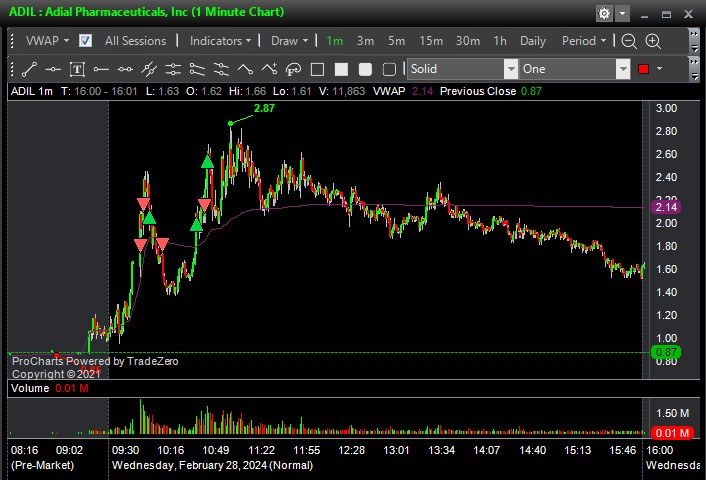Viewport: 706px width, 480px height.
Task: Click the 09:30 time axis label
Action: pyautogui.click(x=125, y=450)
